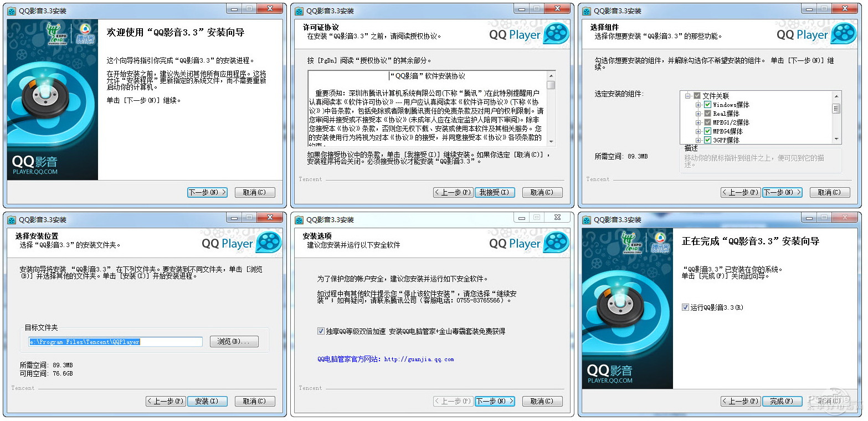Click the 可用空间: 76.6GB text

pyautogui.click(x=46, y=373)
